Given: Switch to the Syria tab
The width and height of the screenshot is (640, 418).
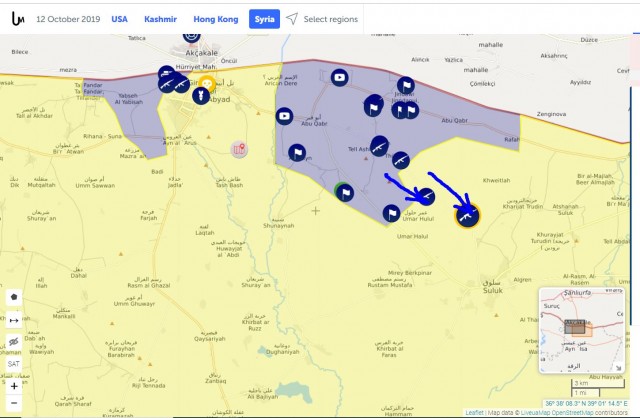Looking at the screenshot, I should point(264,19).
